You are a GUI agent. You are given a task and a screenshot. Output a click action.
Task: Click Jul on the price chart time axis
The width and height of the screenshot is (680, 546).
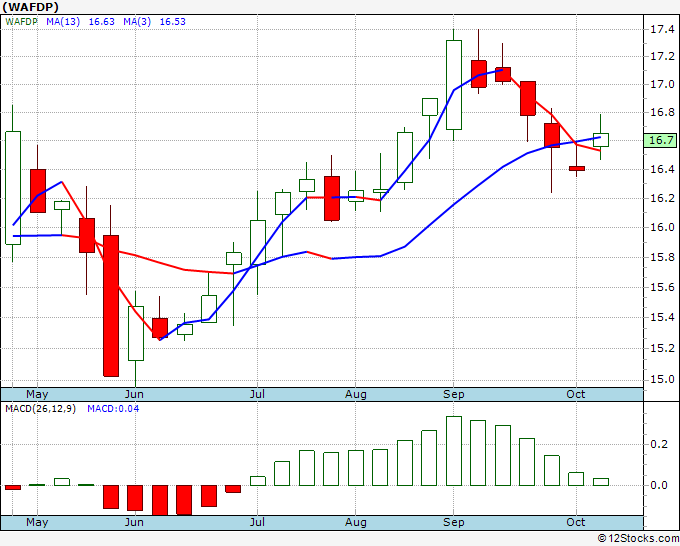tap(257, 394)
